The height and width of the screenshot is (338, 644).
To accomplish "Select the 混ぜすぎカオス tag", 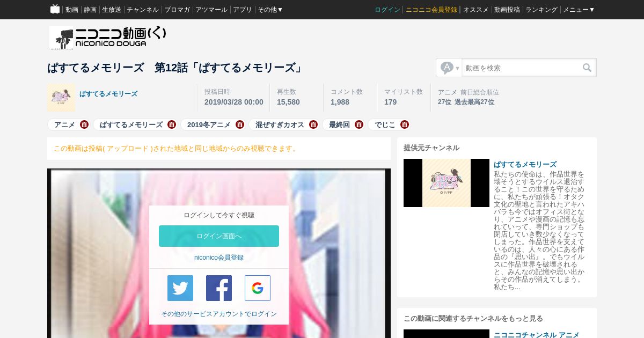I will (280, 124).
